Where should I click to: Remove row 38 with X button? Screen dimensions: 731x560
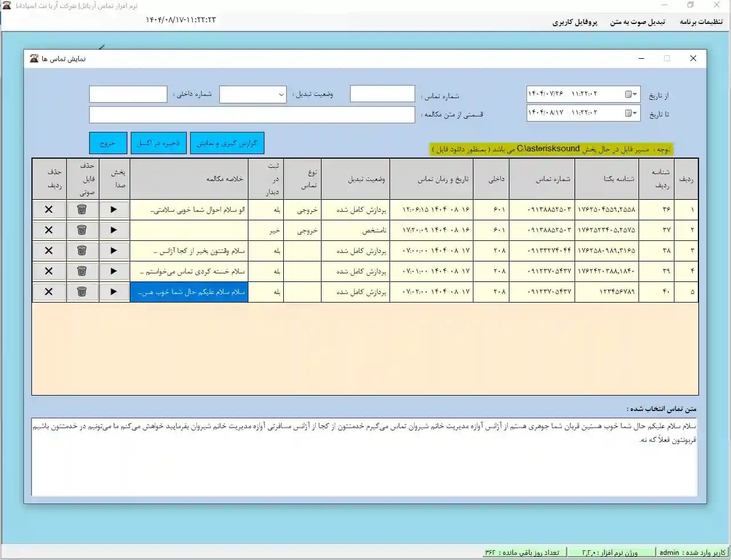tap(49, 251)
